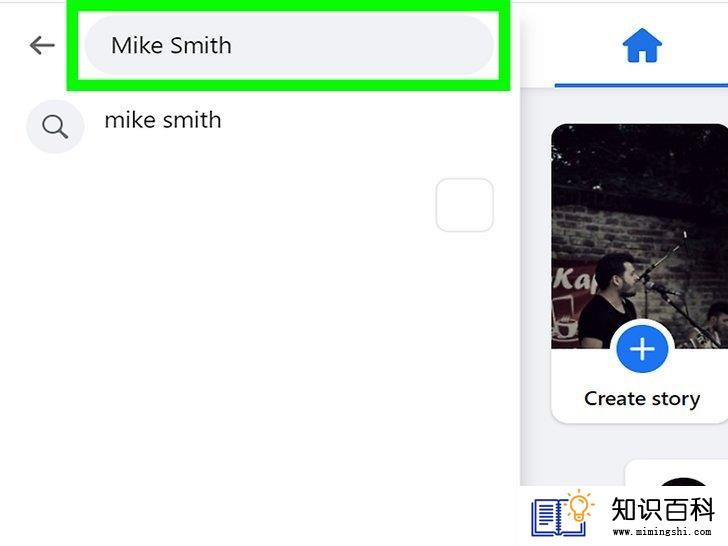The width and height of the screenshot is (728, 546).
Task: Click the "Create story" label
Action: click(642, 398)
